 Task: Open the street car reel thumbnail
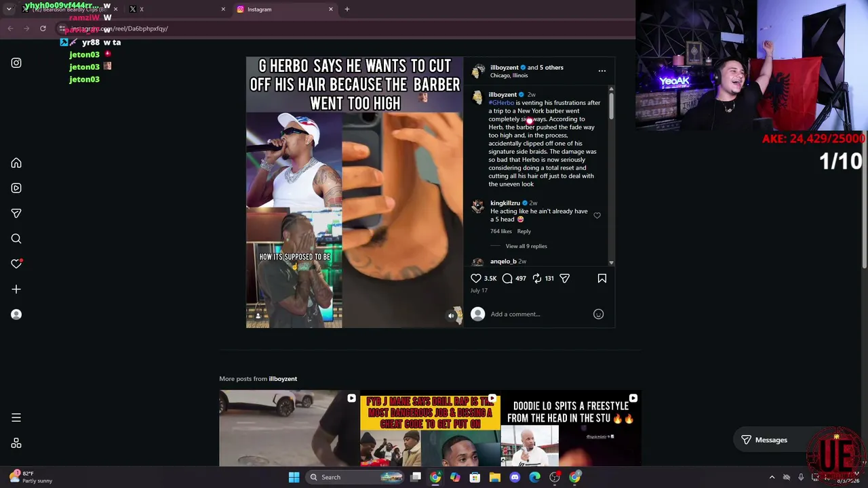tap(288, 428)
